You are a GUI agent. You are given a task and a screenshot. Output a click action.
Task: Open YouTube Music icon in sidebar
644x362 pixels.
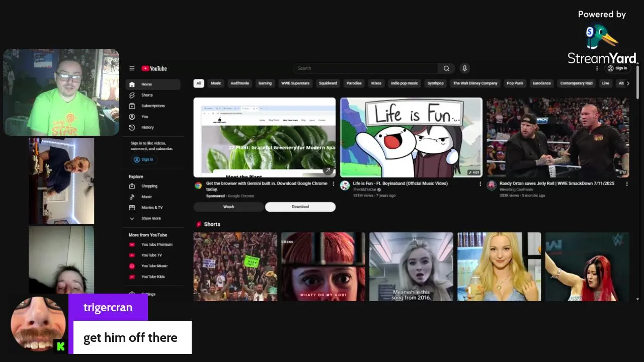pos(132,266)
